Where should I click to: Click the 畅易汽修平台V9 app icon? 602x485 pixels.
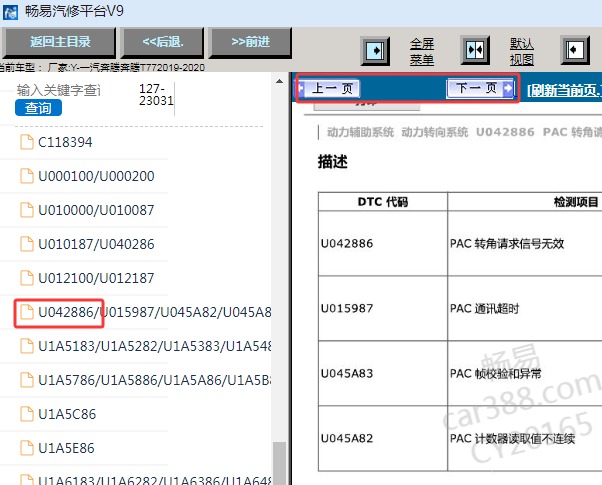click(x=10, y=12)
